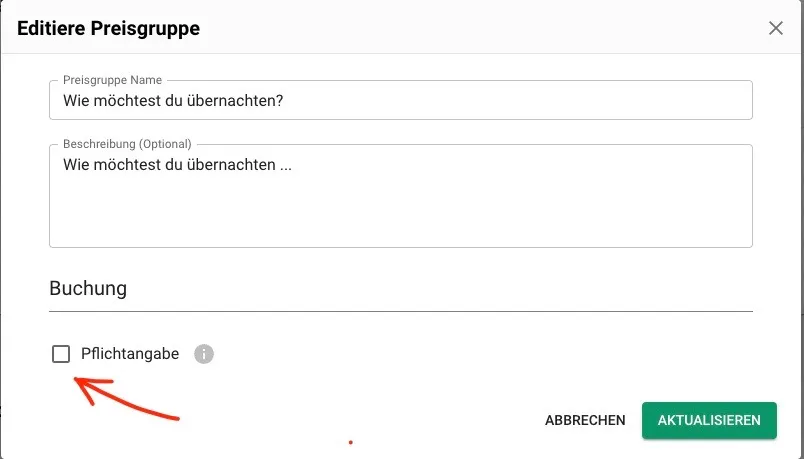Select the Buchung section heading
Viewport: 804px width, 459px height.
[88, 288]
